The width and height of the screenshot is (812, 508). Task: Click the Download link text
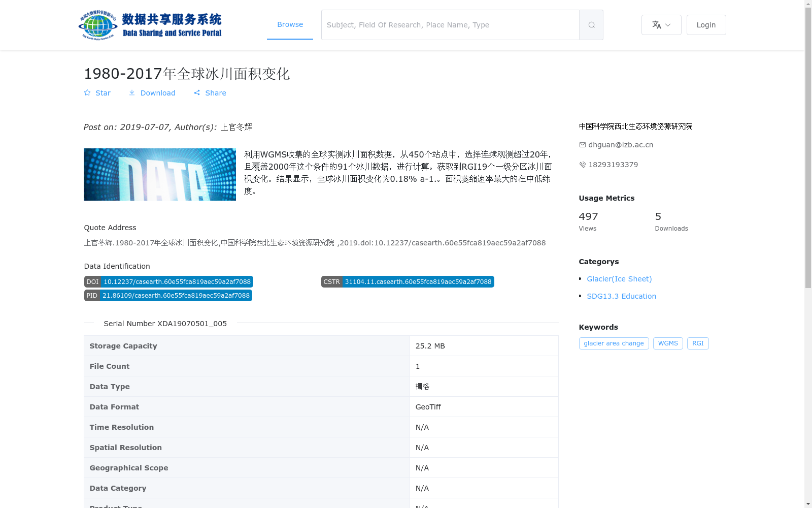(x=158, y=93)
